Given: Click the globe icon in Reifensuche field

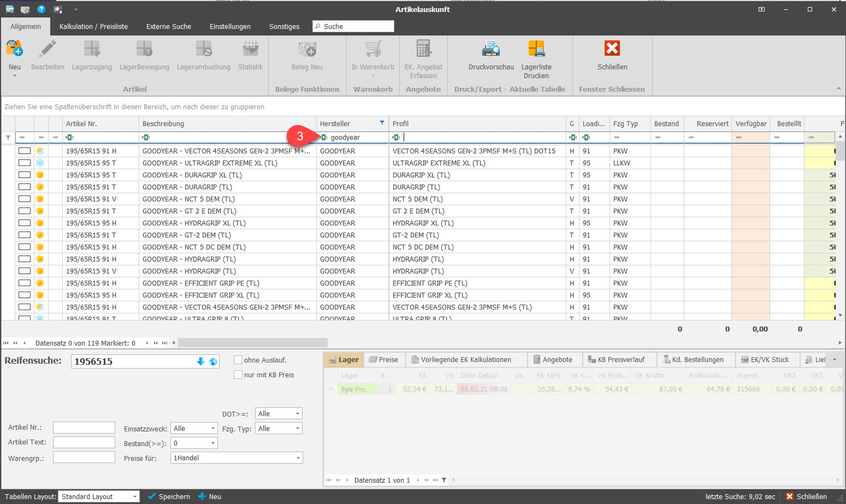Looking at the screenshot, I should 213,361.
